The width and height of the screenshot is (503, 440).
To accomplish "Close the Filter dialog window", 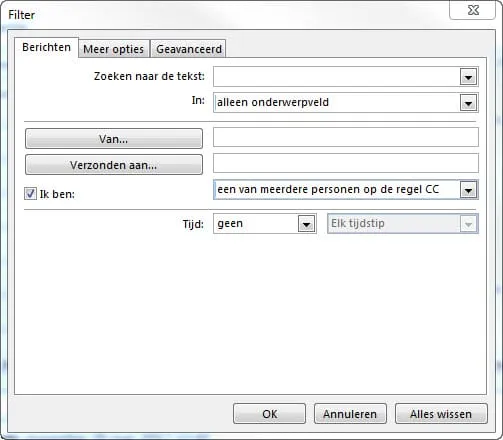I will (473, 10).
